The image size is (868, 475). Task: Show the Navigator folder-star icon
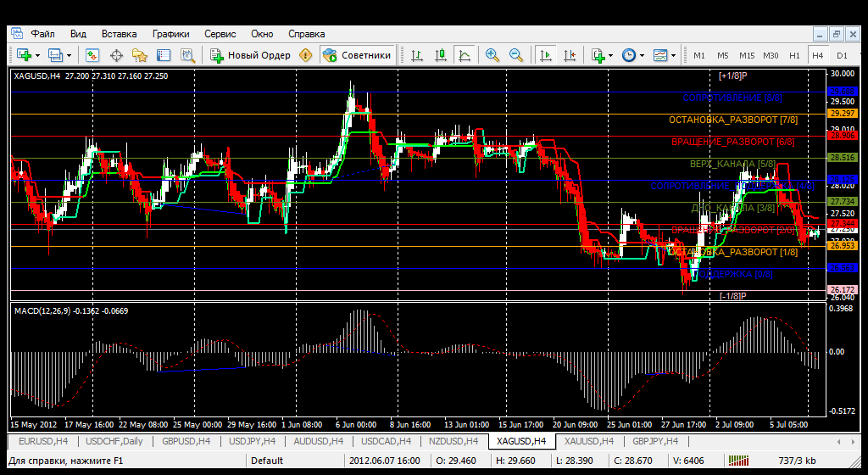[x=140, y=55]
